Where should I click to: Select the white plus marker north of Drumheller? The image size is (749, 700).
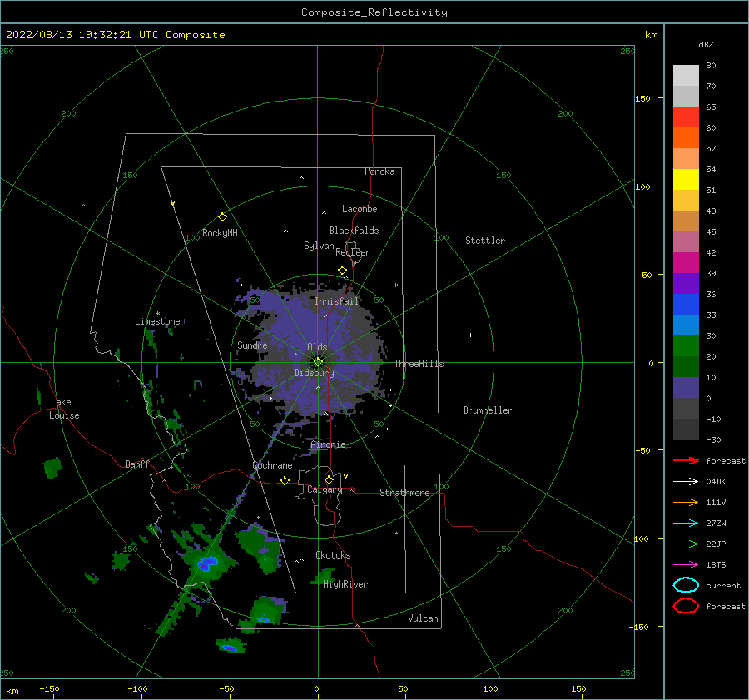[x=470, y=335]
